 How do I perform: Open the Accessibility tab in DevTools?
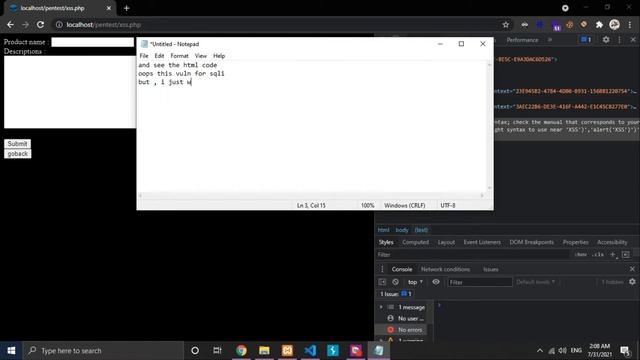pyautogui.click(x=612, y=242)
